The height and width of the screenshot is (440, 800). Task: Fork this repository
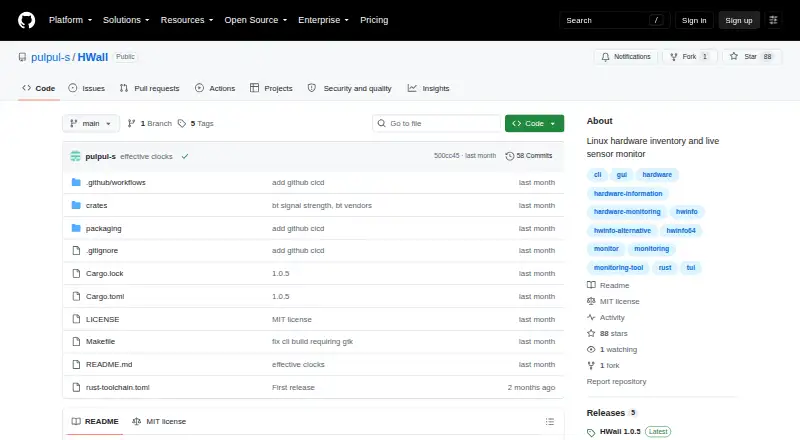pos(690,57)
